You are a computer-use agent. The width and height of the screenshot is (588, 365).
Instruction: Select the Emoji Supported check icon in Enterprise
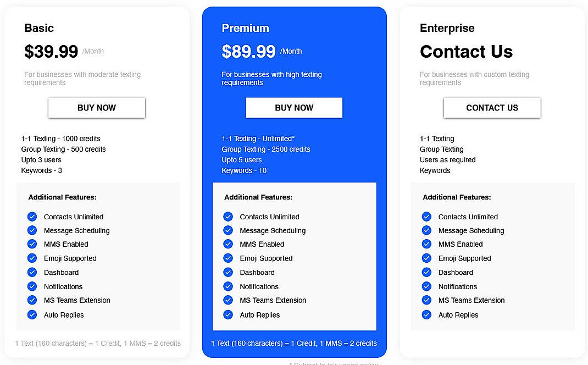(426, 258)
